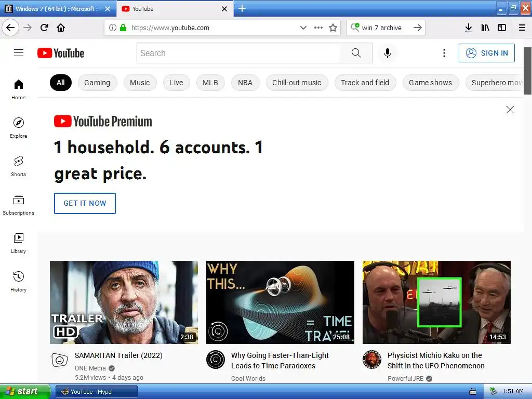This screenshot has width=532, height=399.
Task: Expand the URL history dropdown arrow
Action: click(303, 28)
